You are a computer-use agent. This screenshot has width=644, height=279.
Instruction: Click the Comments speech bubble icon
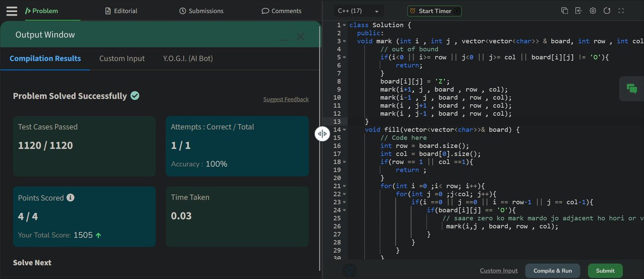click(265, 11)
